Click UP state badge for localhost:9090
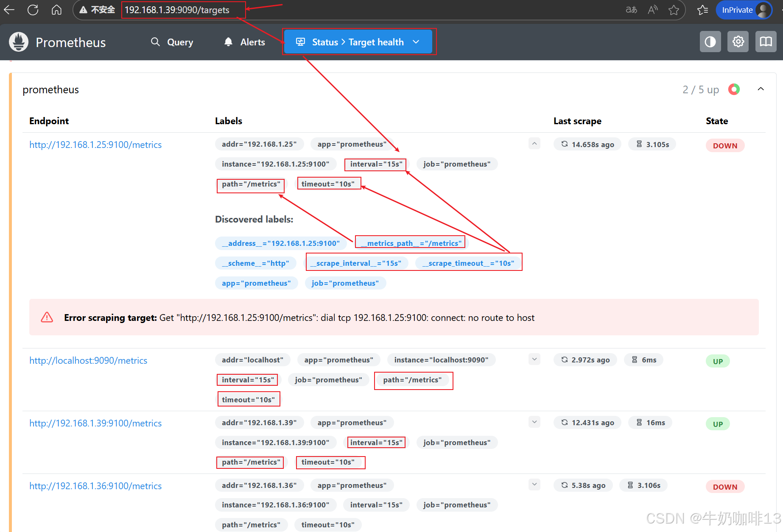Image resolution: width=783 pixels, height=532 pixels. [x=718, y=361]
